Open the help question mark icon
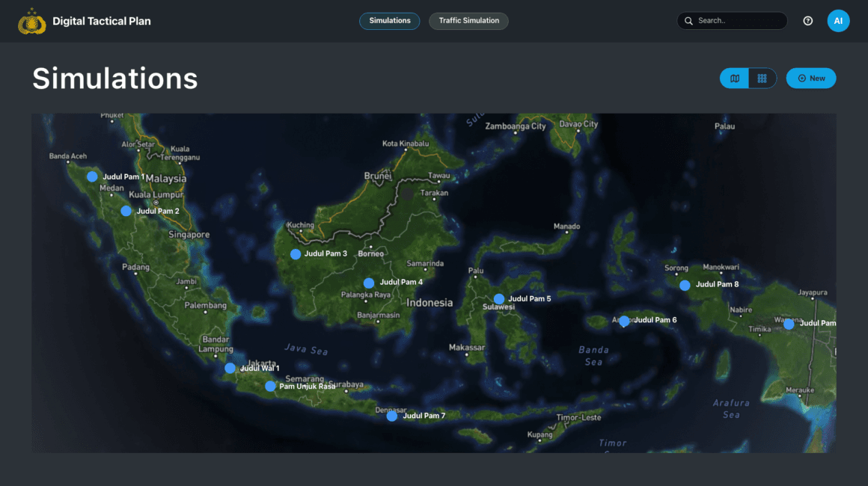Screen dimensions: 868x486 (x=808, y=20)
